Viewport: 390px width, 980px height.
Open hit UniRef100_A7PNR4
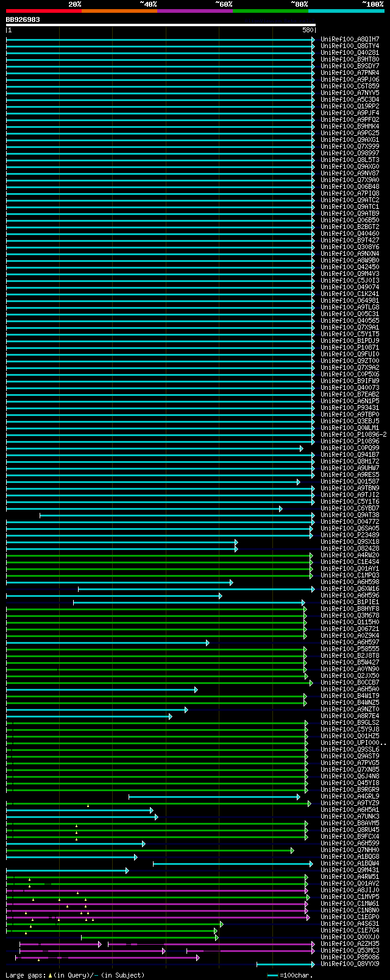(350, 73)
